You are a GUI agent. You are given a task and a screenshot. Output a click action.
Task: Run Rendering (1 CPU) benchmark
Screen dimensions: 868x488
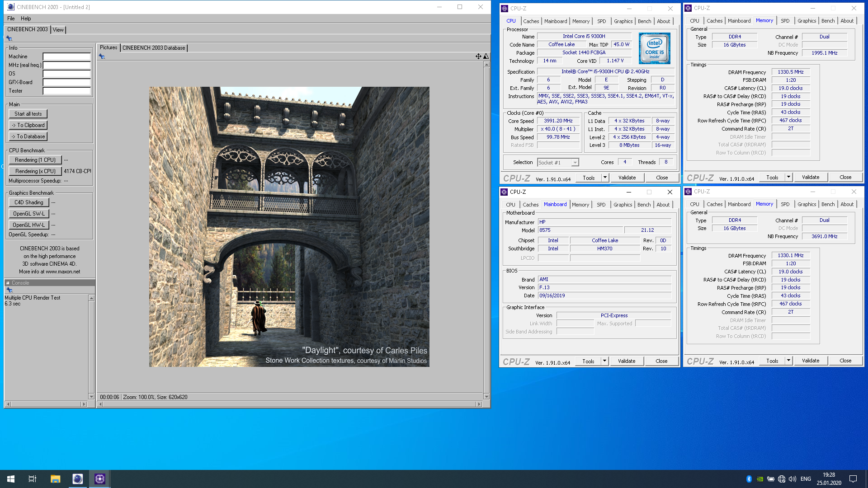coord(35,160)
